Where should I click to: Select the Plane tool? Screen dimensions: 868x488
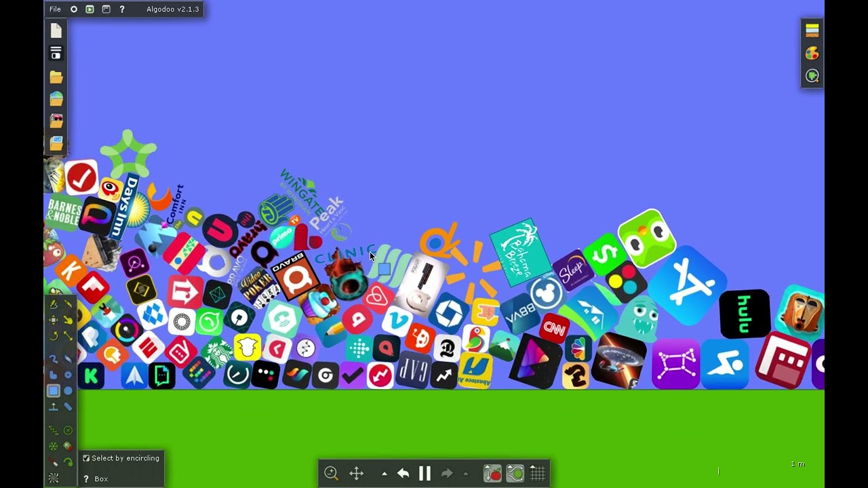pos(54,407)
